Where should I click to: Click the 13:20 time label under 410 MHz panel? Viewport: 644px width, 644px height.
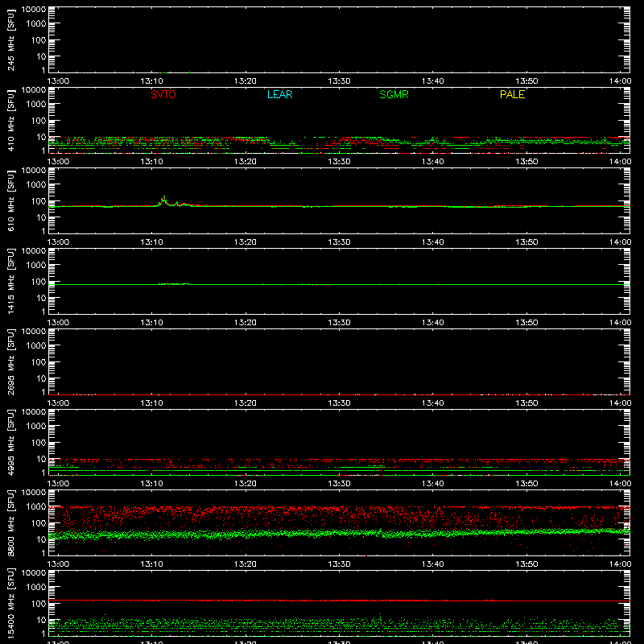[x=246, y=162]
